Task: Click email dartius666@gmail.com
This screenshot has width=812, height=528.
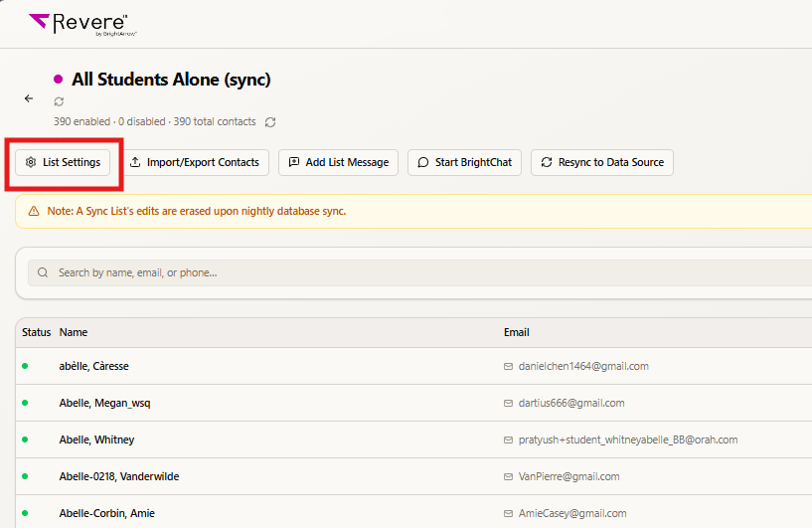Action: (x=571, y=403)
